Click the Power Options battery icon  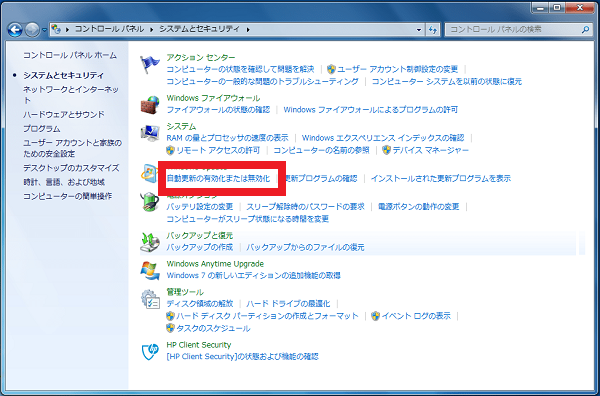pyautogui.click(x=150, y=202)
